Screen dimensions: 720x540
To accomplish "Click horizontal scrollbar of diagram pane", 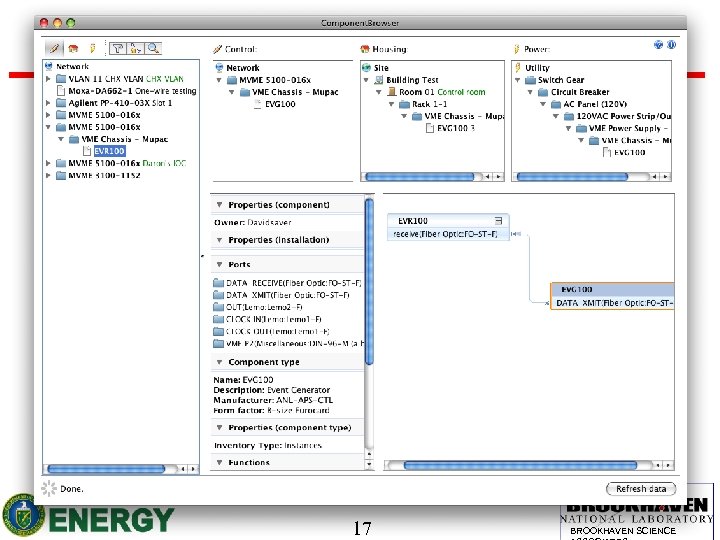I will (x=520, y=465).
